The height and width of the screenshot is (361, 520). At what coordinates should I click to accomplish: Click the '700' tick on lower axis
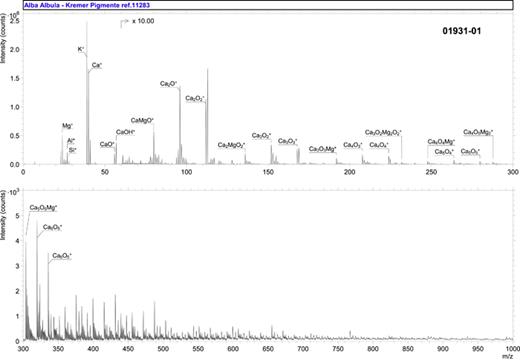[303, 349]
